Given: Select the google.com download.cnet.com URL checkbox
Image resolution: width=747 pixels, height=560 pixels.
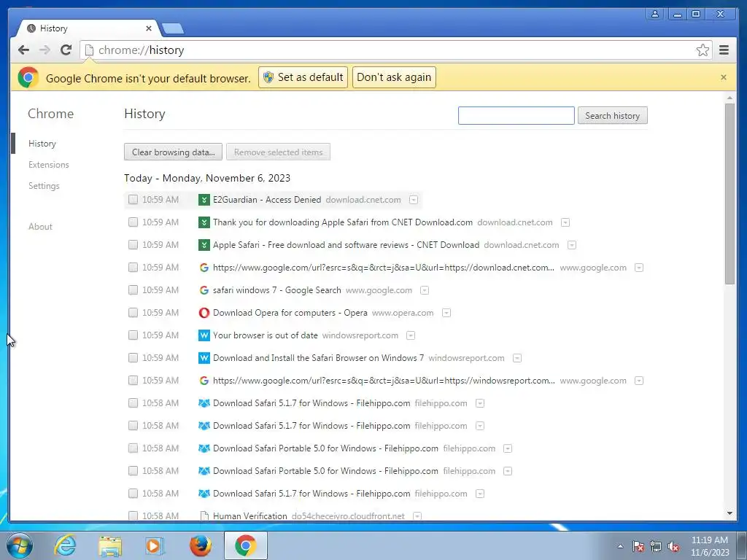Looking at the screenshot, I should click(133, 267).
